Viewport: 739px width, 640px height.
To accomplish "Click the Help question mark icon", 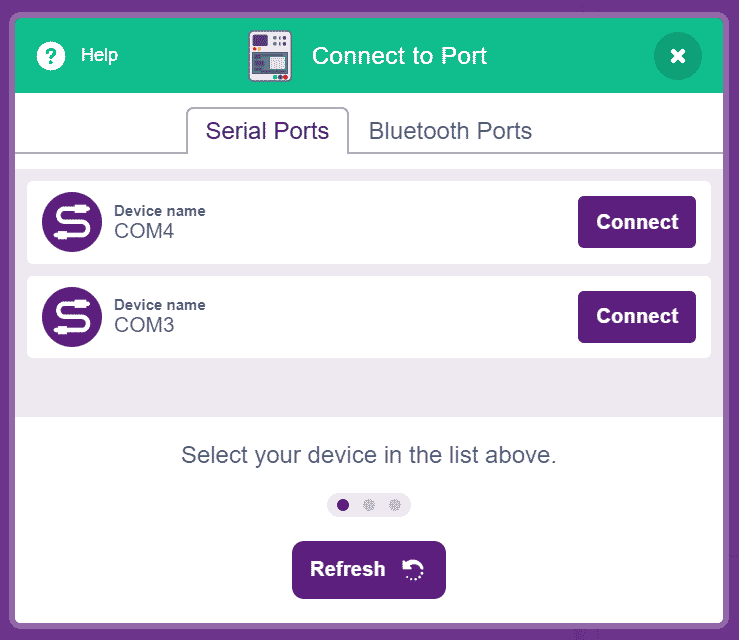I will [51, 56].
